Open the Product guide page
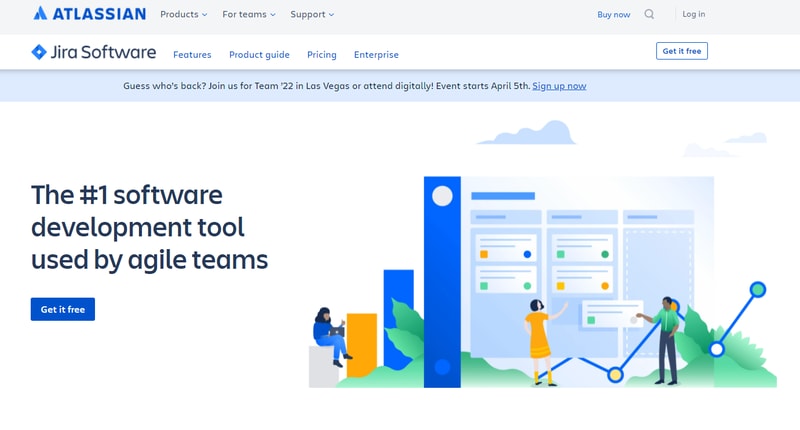The height and width of the screenshot is (430, 800). tap(259, 55)
